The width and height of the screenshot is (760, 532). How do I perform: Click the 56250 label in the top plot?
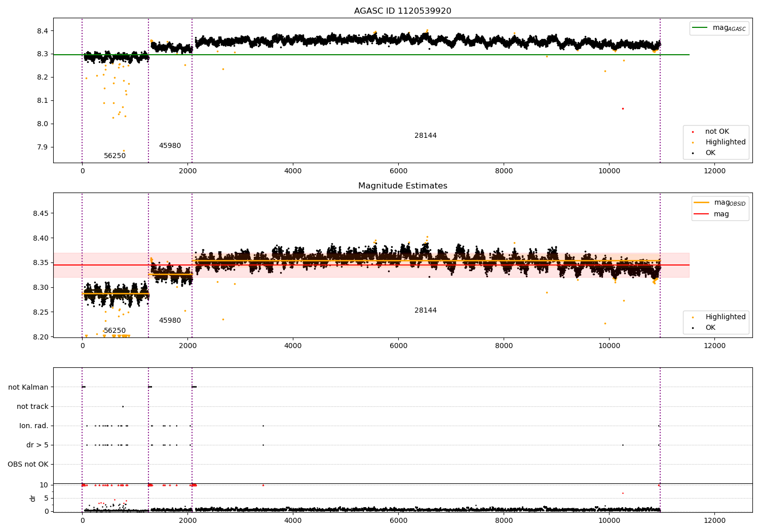115,156
